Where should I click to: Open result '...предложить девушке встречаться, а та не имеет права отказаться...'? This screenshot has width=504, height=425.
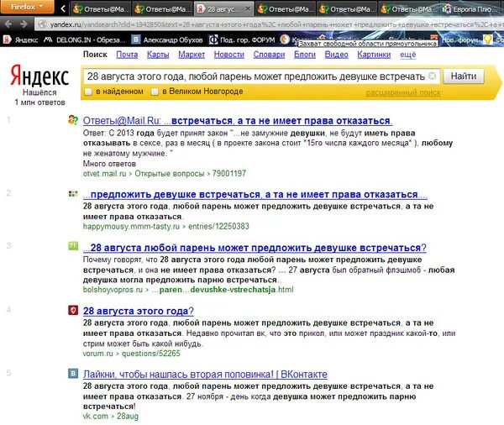[x=255, y=195]
